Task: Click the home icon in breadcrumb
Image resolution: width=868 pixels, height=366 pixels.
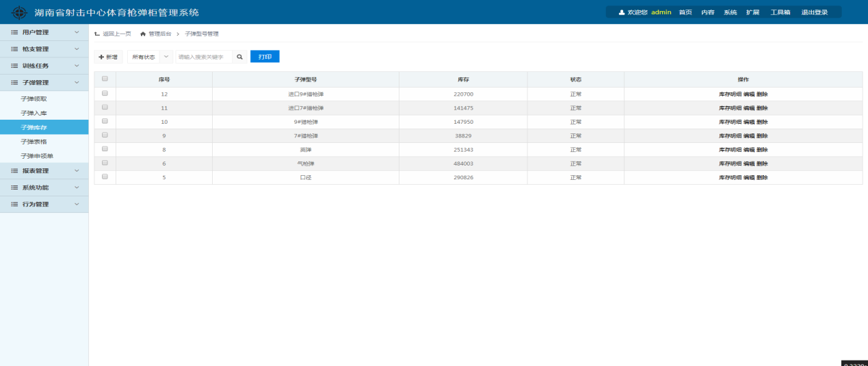Action: 143,34
